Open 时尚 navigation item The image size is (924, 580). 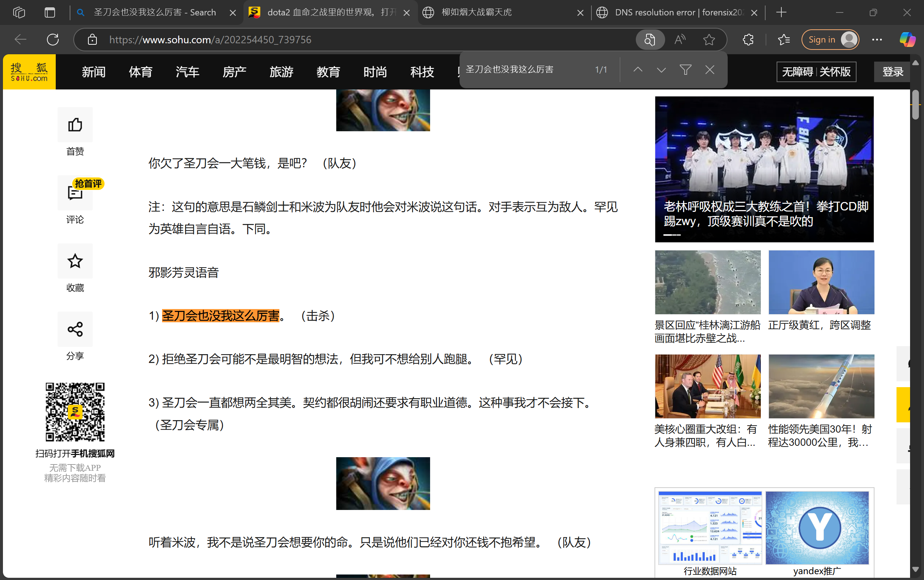tap(375, 72)
